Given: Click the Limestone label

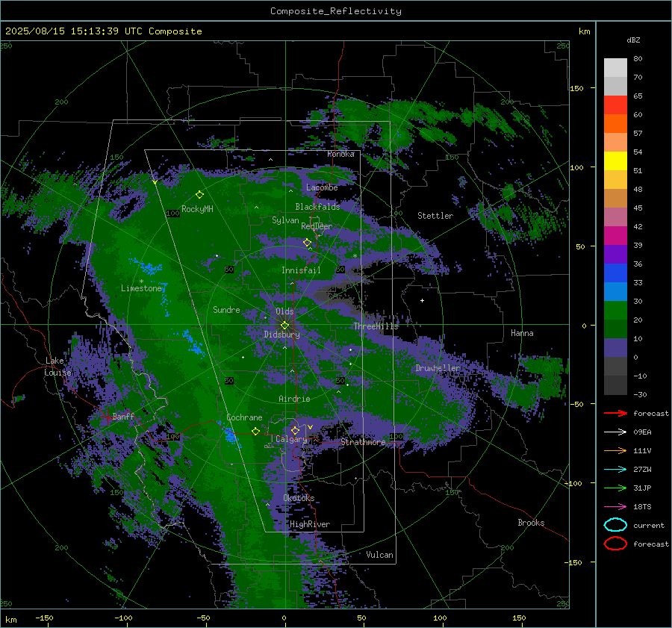Looking at the screenshot, I should tap(141, 288).
